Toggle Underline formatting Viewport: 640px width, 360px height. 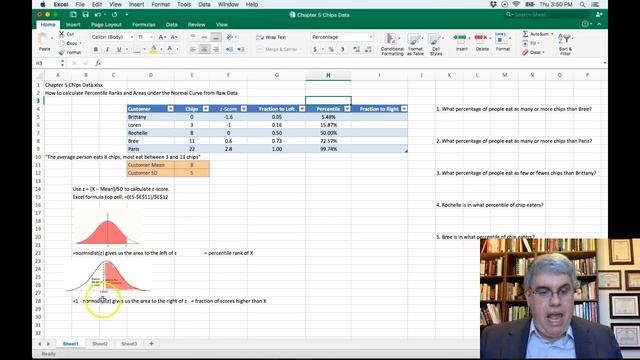click(119, 49)
